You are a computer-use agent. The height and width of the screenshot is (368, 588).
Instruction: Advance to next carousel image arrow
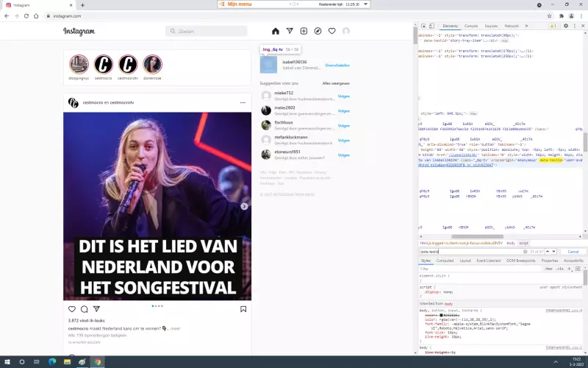tap(244, 206)
